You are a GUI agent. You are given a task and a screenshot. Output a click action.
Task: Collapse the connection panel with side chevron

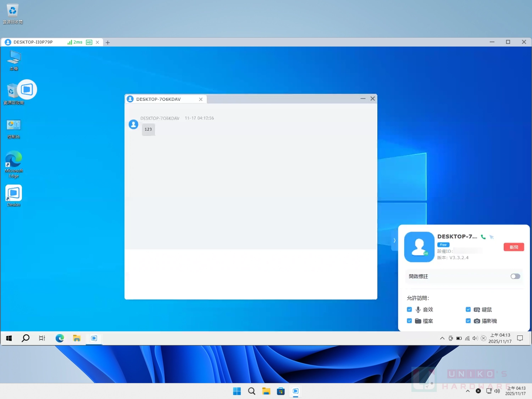pos(394,240)
